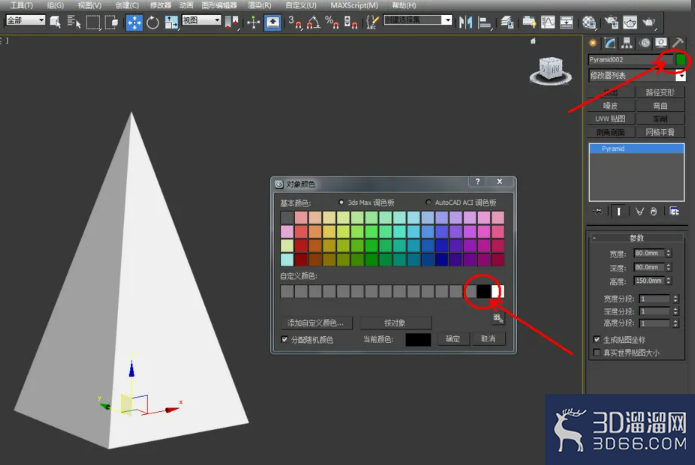Click the Render Production teapot icon

point(649,22)
